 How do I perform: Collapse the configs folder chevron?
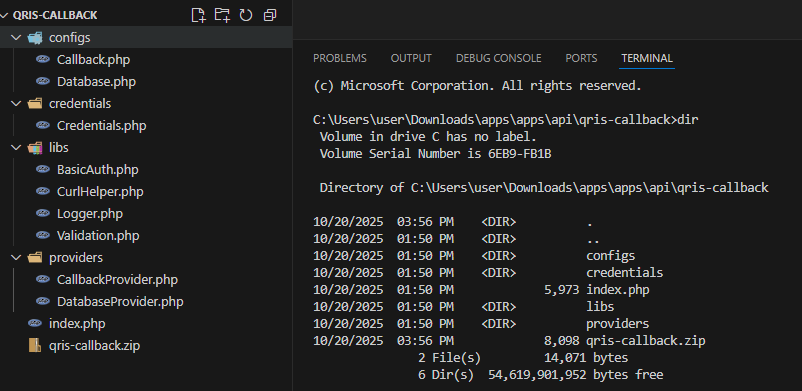(x=17, y=37)
